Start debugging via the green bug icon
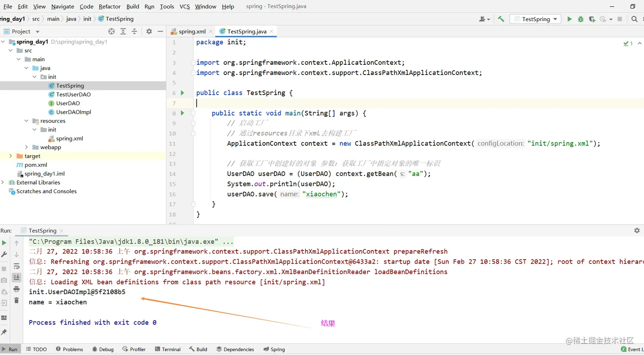 click(x=581, y=19)
